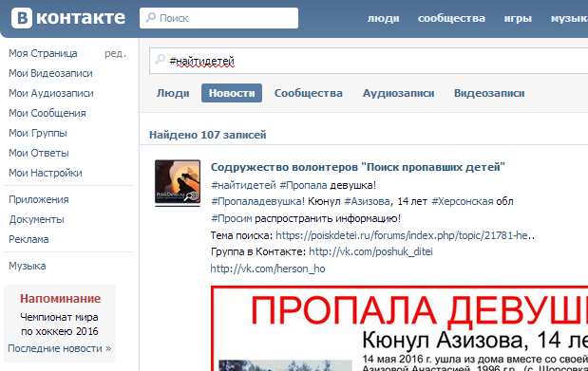The width and height of the screenshot is (588, 371).
Task: Open the PoiskDetei community avatar
Action: click(x=178, y=183)
